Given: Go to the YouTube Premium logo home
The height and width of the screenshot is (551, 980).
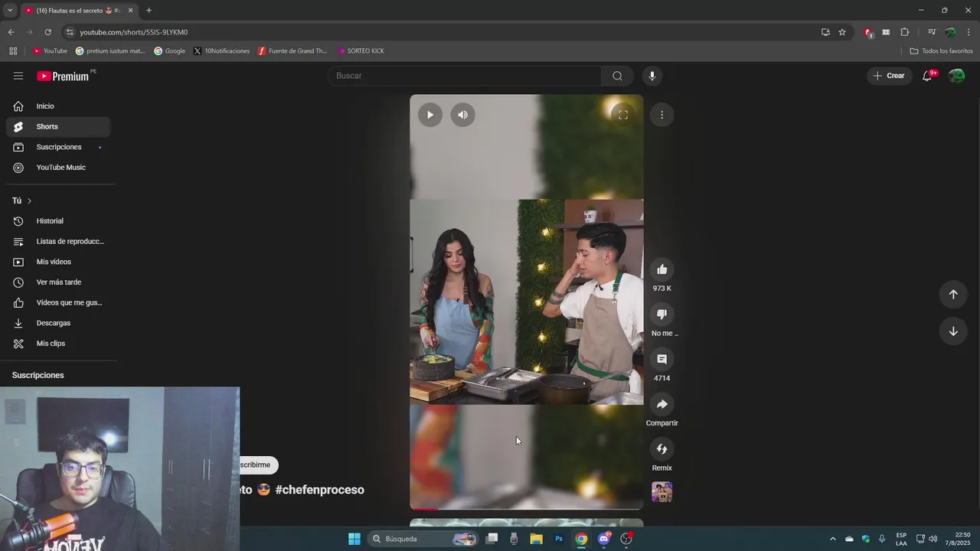Looking at the screenshot, I should coord(64,76).
